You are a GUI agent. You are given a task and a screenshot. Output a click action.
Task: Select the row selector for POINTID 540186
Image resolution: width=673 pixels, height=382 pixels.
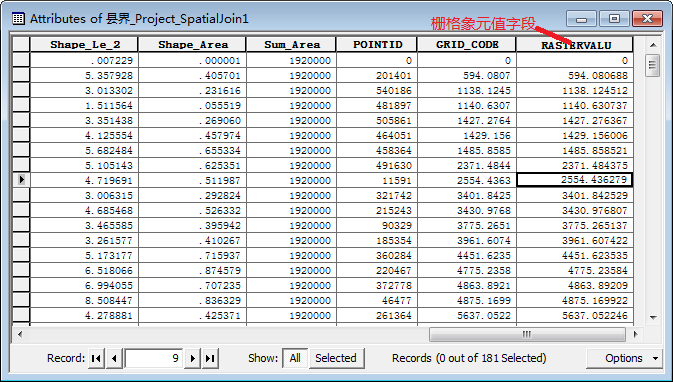(21, 91)
